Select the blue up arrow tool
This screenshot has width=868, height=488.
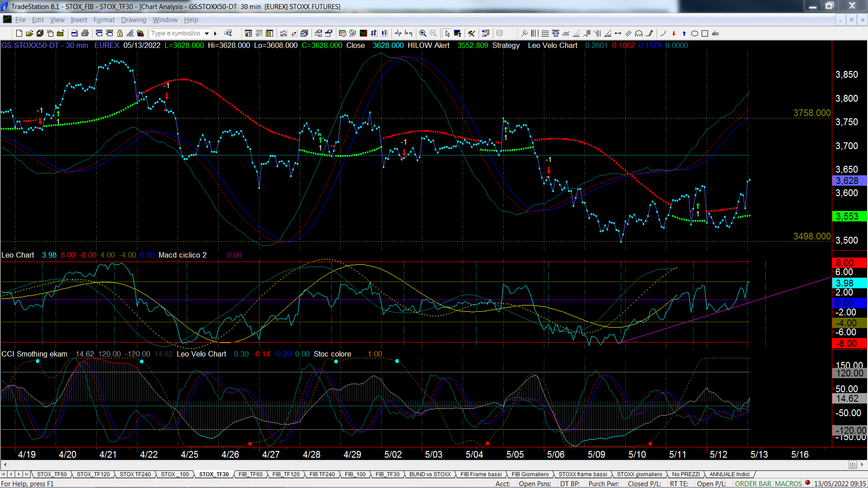[684, 33]
